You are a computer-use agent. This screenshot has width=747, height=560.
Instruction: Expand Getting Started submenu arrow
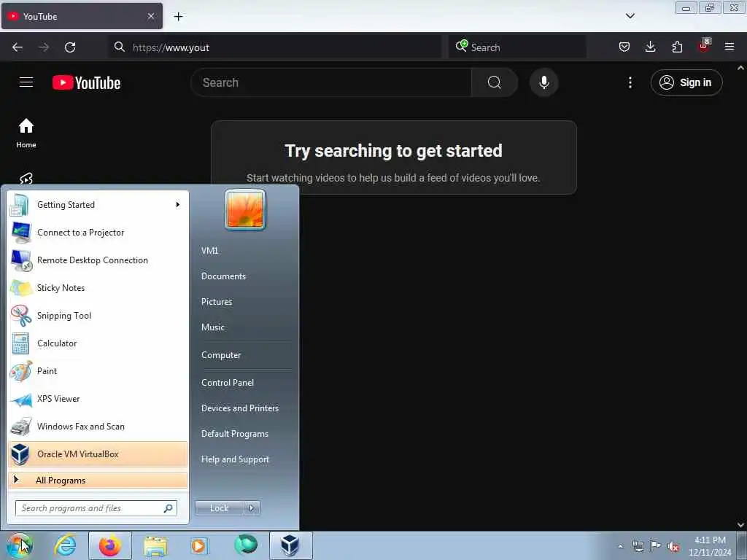pyautogui.click(x=178, y=205)
